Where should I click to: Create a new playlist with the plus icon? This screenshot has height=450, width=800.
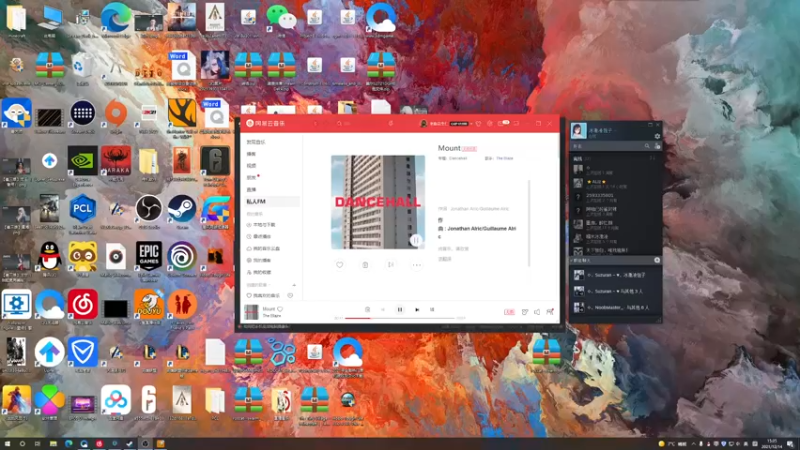294,285
